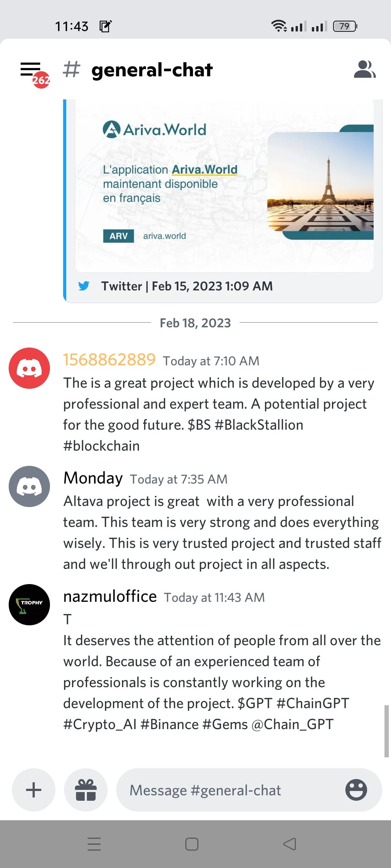Image resolution: width=391 pixels, height=868 pixels.
Task: Tap the gray avatar of user Monday
Action: tap(29, 486)
